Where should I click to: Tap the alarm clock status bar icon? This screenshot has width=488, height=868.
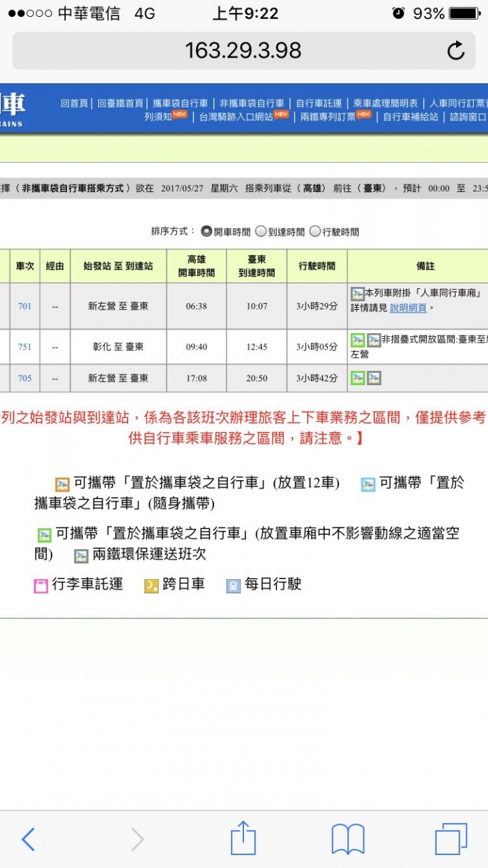399,13
